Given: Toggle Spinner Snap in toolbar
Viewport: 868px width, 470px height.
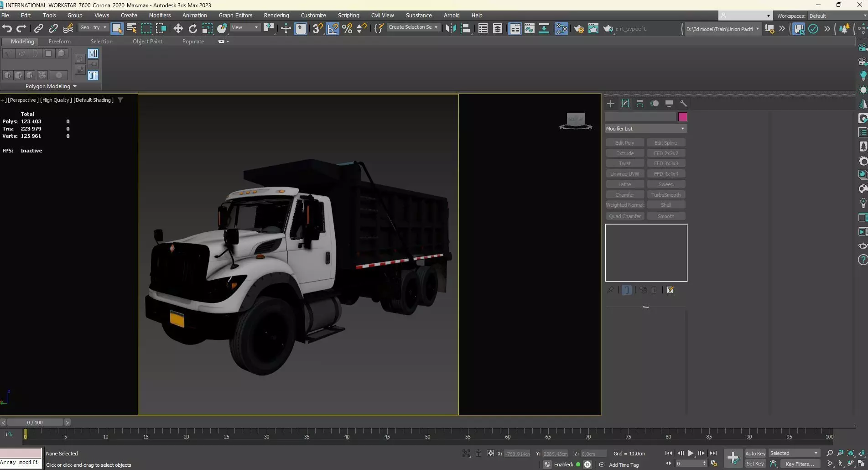Looking at the screenshot, I should 362,28.
